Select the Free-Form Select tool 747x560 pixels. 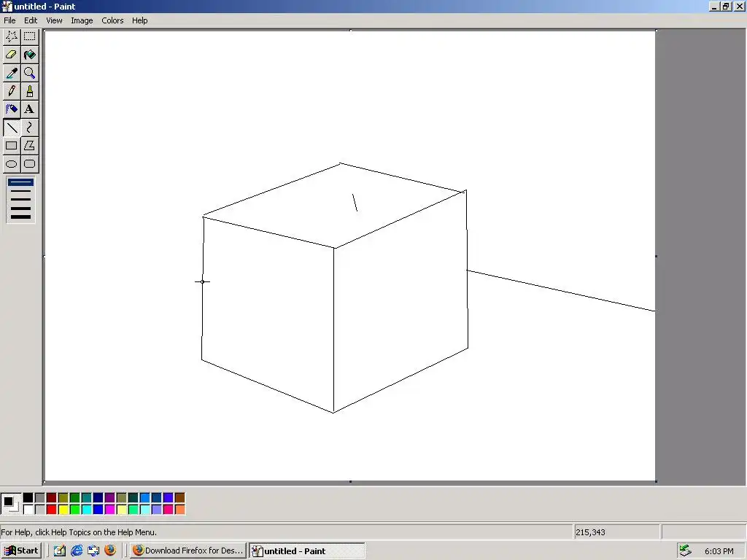coord(12,36)
